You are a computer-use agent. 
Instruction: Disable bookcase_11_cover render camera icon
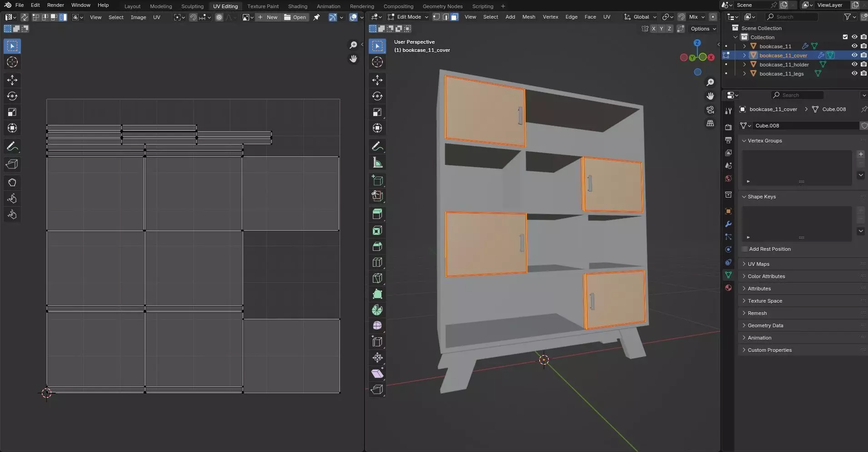pyautogui.click(x=863, y=55)
